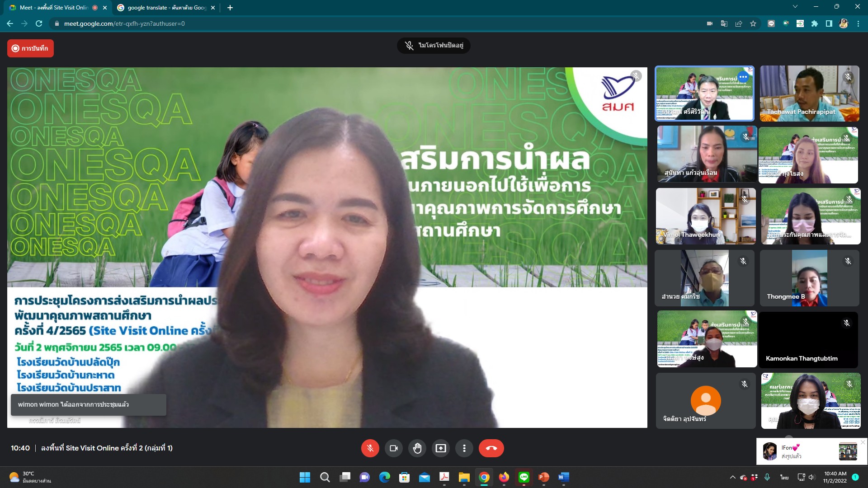Open Chrome extensions puzzle icon
This screenshot has height=488, width=868.
click(815, 23)
